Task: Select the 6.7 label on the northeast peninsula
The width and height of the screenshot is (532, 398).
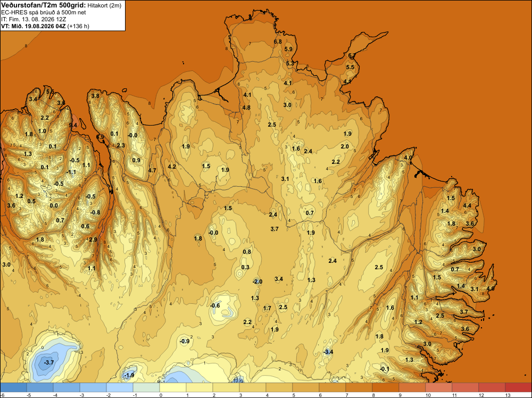Action: pos(352,56)
